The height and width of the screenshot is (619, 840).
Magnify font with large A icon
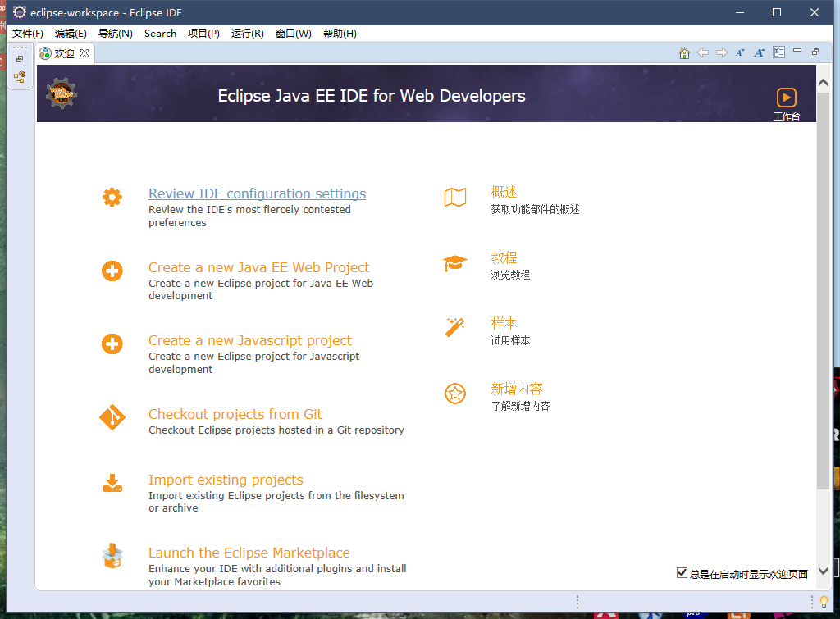[759, 52]
